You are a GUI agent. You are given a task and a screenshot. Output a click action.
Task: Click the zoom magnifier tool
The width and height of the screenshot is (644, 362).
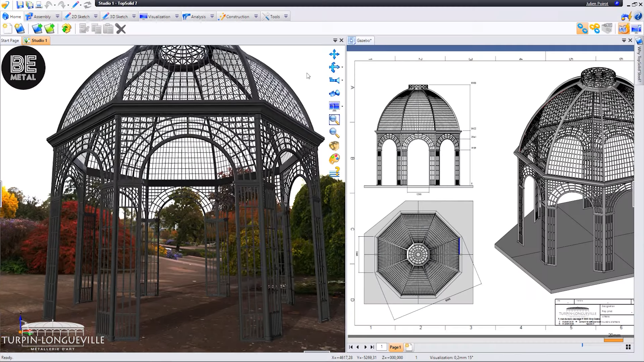(334, 133)
